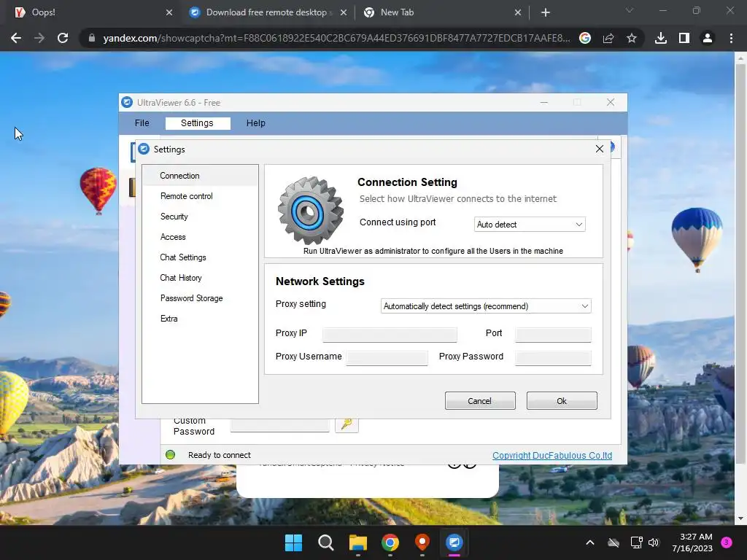Screen dimensions: 747x560
Task: Click the share page icon in address bar
Action: (608, 38)
